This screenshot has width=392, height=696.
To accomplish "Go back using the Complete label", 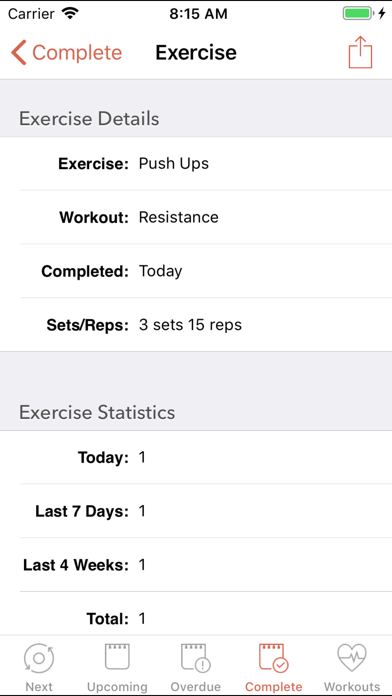I will click(x=77, y=53).
